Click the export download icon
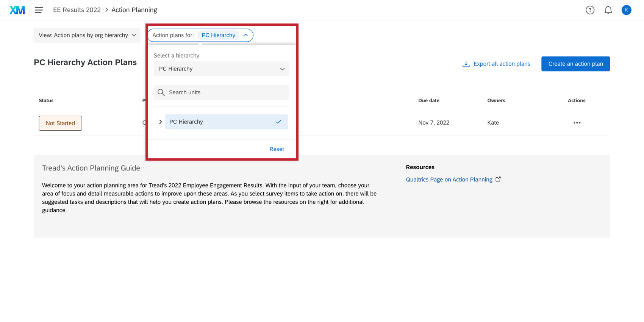Viewport: 644px width, 322px height. pos(466,64)
